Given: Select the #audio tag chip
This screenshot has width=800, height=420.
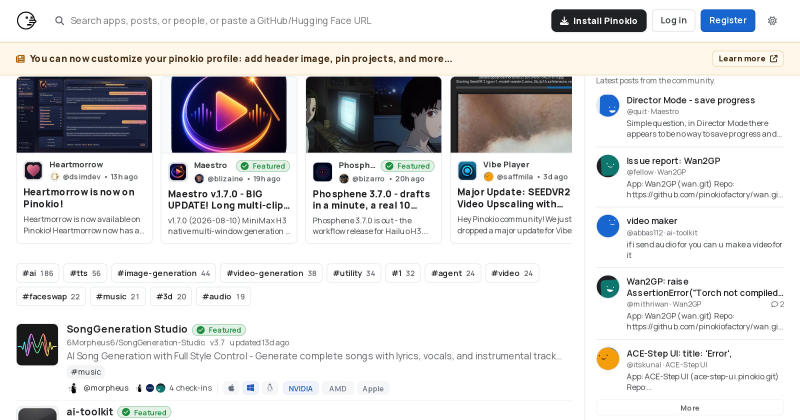Looking at the screenshot, I should (223, 297).
